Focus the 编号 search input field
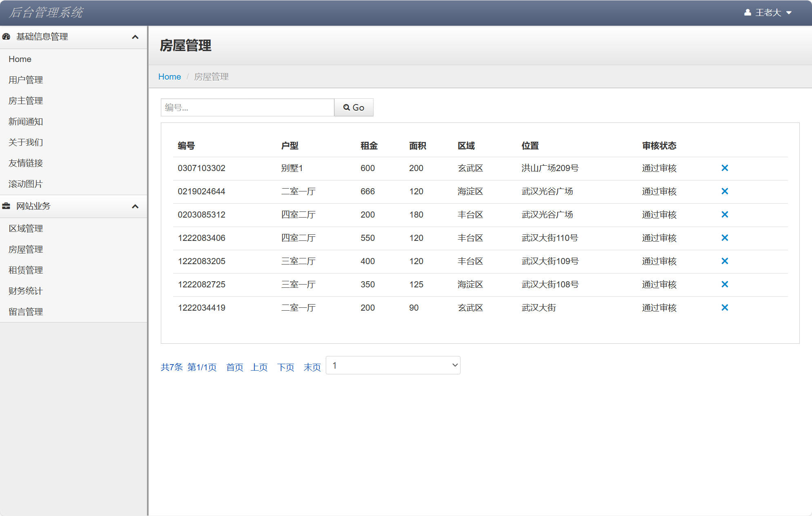The image size is (812, 516). pos(247,107)
